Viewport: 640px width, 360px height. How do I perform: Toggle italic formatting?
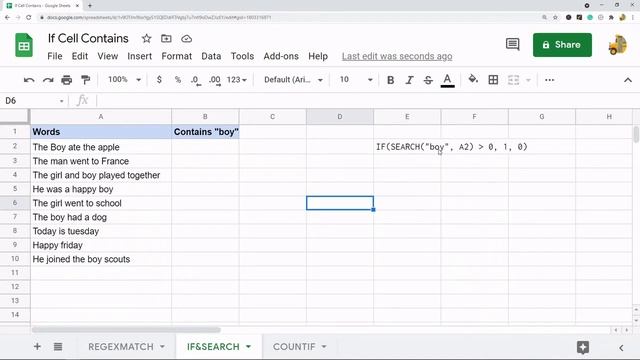pyautogui.click(x=409, y=80)
